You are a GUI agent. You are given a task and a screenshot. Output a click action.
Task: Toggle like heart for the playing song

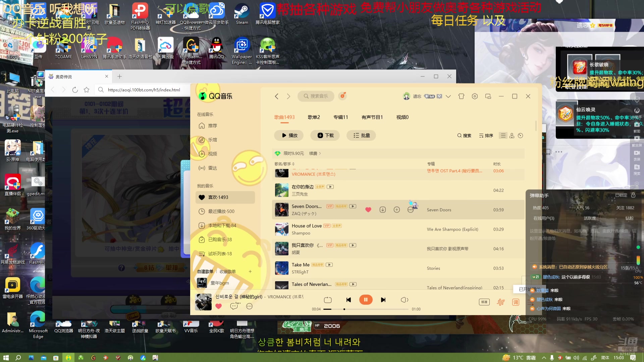point(218,306)
